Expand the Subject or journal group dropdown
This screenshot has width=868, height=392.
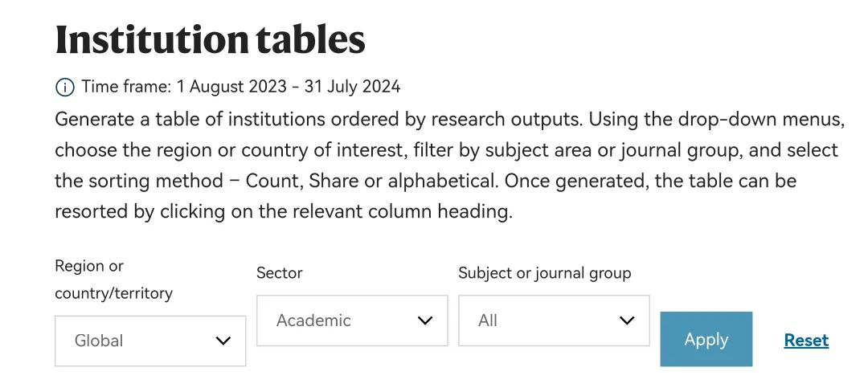click(x=554, y=321)
